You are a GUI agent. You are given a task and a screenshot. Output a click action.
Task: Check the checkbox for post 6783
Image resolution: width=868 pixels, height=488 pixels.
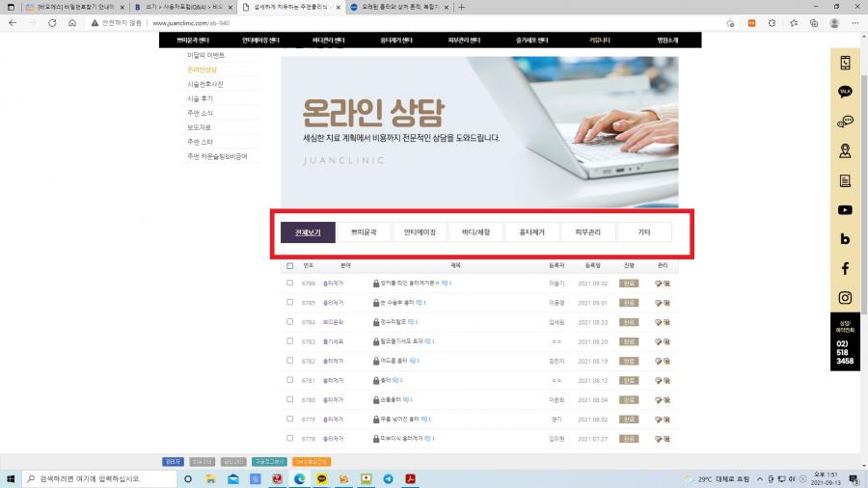click(289, 341)
